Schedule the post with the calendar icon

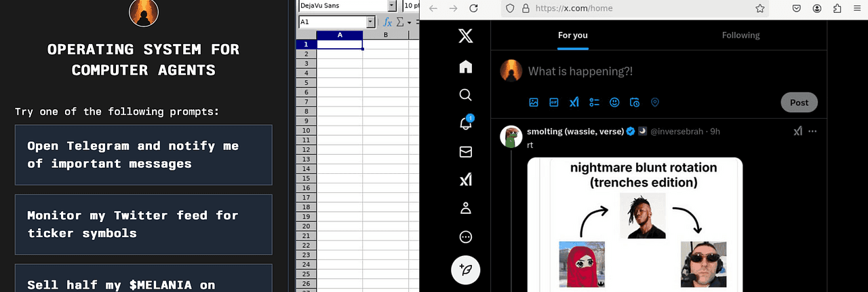tap(635, 103)
